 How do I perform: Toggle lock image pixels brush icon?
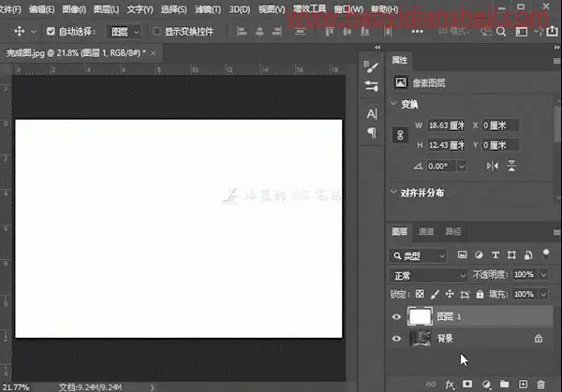[435, 295]
